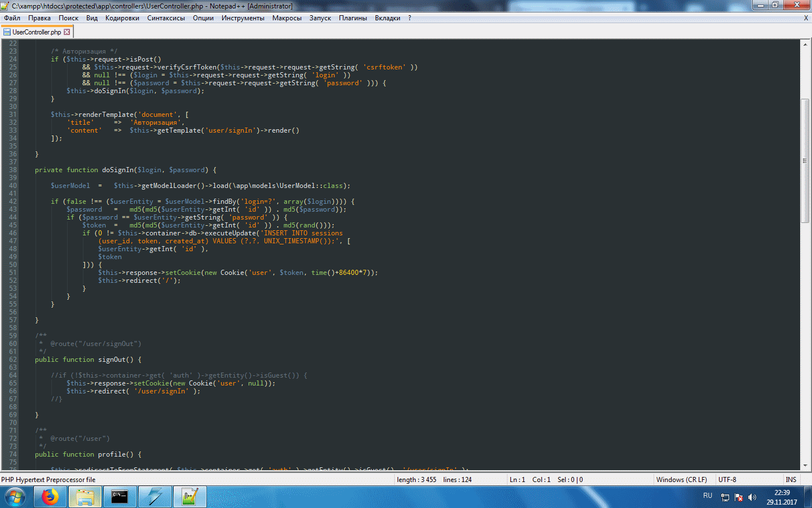Open the Кодировки menu
Viewport: 812px width, 508px height.
click(x=122, y=18)
